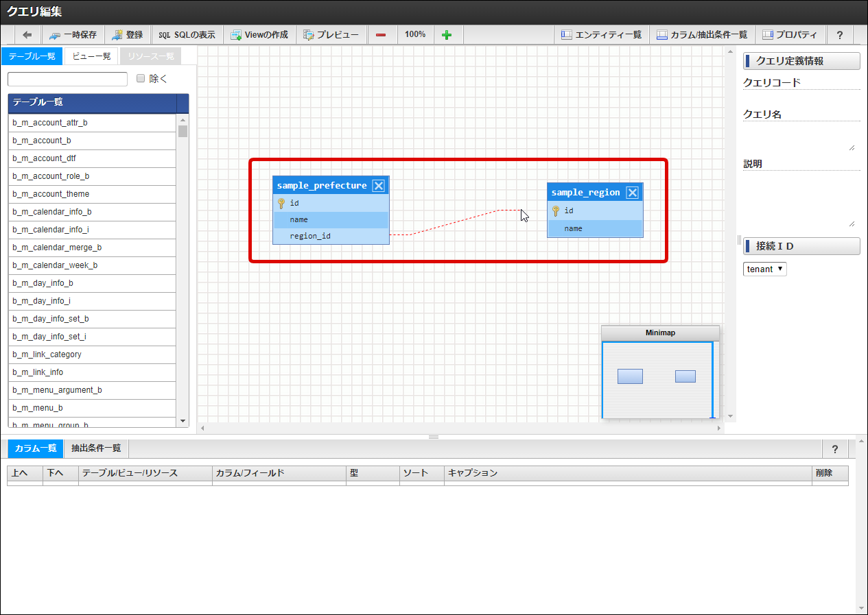Open the プレビュー preview
This screenshot has height=615, width=868.
click(330, 34)
